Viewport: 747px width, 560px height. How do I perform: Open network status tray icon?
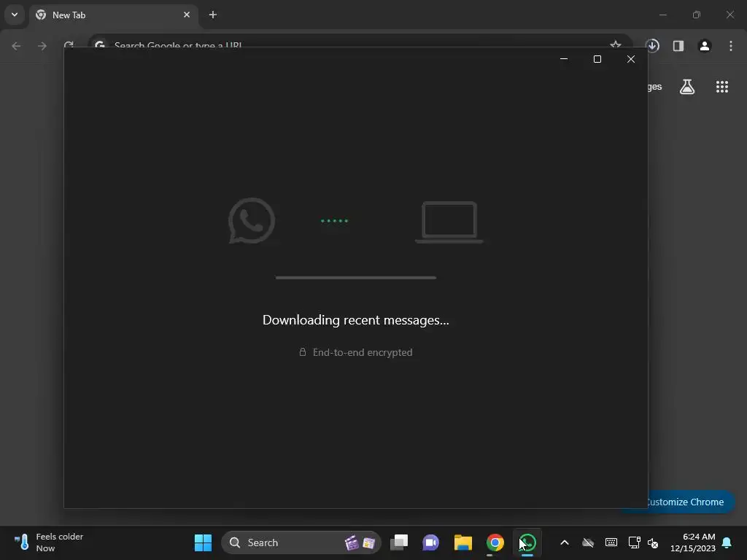click(x=634, y=542)
